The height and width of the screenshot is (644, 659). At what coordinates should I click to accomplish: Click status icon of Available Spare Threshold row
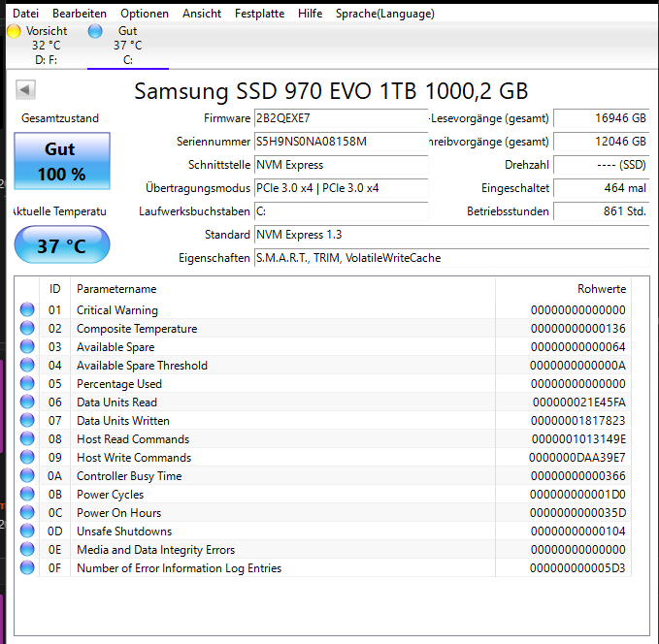point(27,365)
